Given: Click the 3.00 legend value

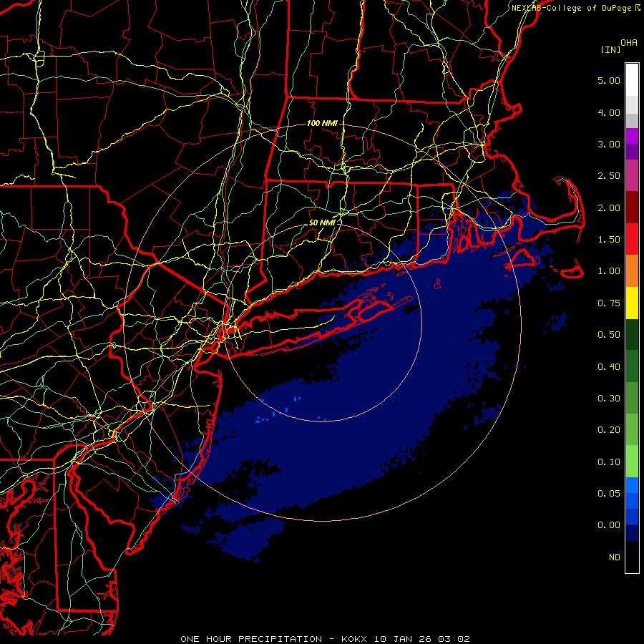Looking at the screenshot, I should pos(609,144).
